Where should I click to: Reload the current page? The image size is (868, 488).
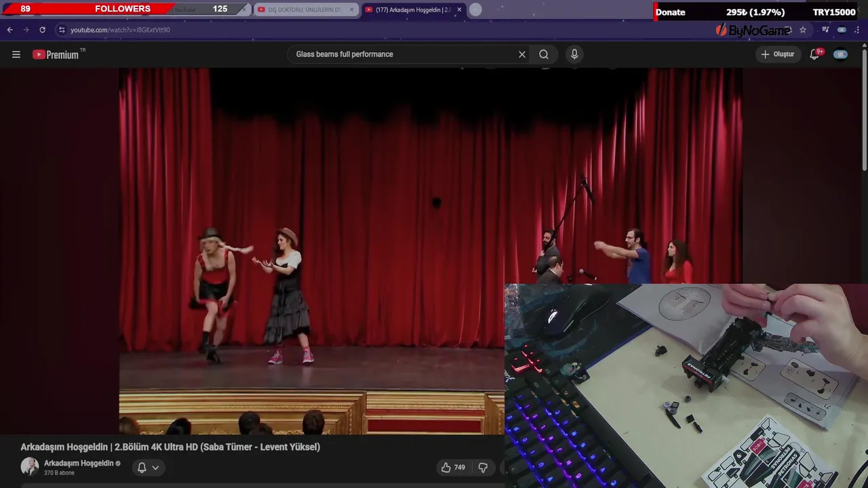42,30
